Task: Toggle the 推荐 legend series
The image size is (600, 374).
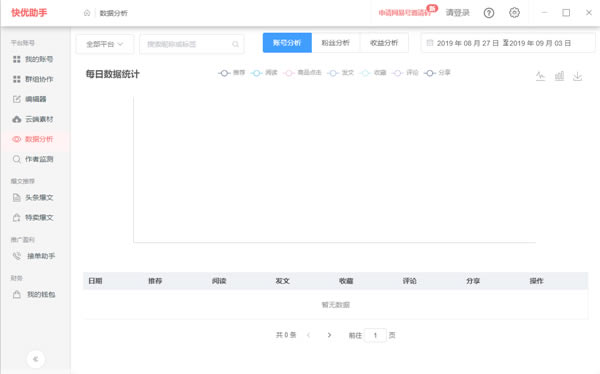Action: click(232, 73)
